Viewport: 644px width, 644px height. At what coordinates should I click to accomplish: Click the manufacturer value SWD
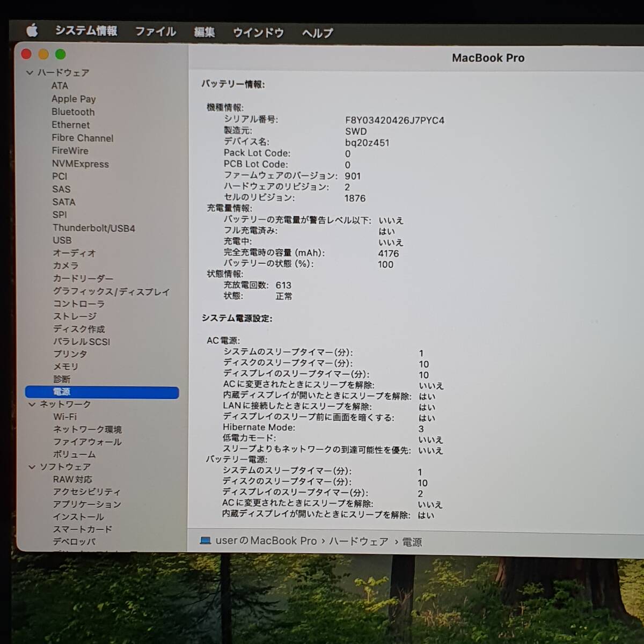click(x=356, y=131)
